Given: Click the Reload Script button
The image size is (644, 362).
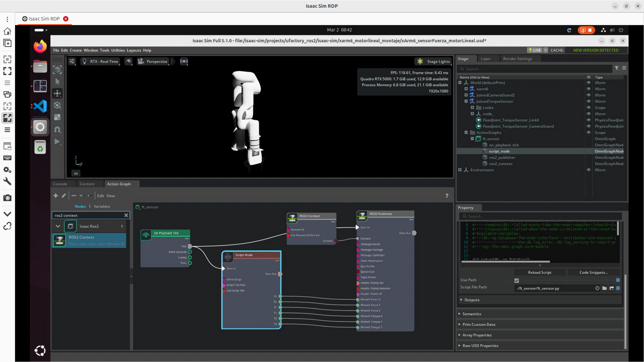Looking at the screenshot, I should pyautogui.click(x=540, y=273).
